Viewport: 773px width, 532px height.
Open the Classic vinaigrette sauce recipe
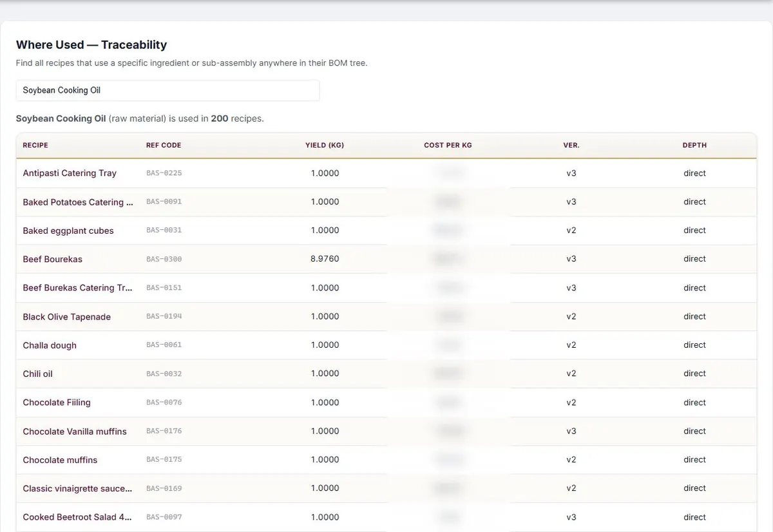point(77,488)
